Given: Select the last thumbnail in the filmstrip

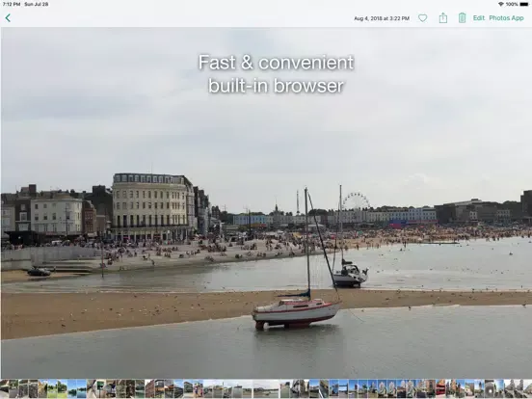Looking at the screenshot, I should click(527, 388).
